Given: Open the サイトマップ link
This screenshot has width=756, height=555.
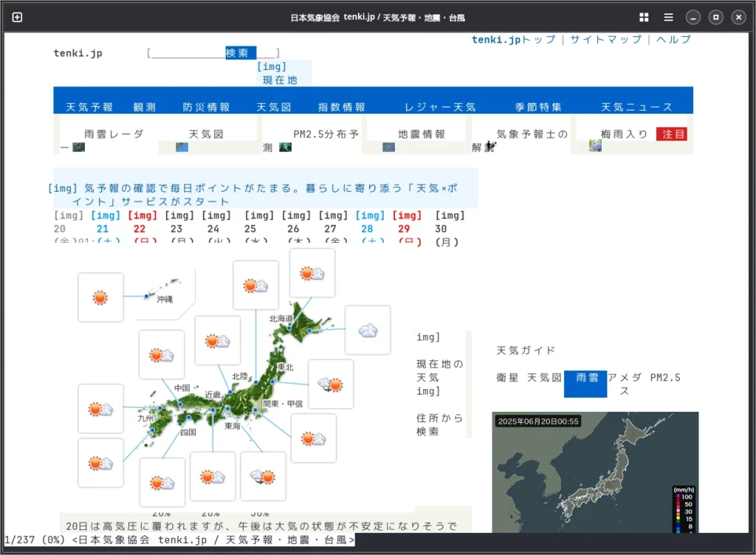Looking at the screenshot, I should (606, 40).
